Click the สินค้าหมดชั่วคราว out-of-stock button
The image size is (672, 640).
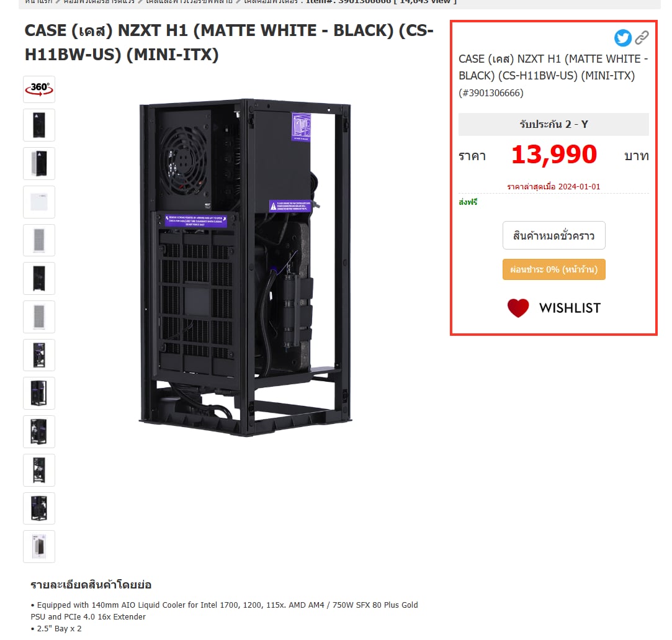click(x=553, y=235)
